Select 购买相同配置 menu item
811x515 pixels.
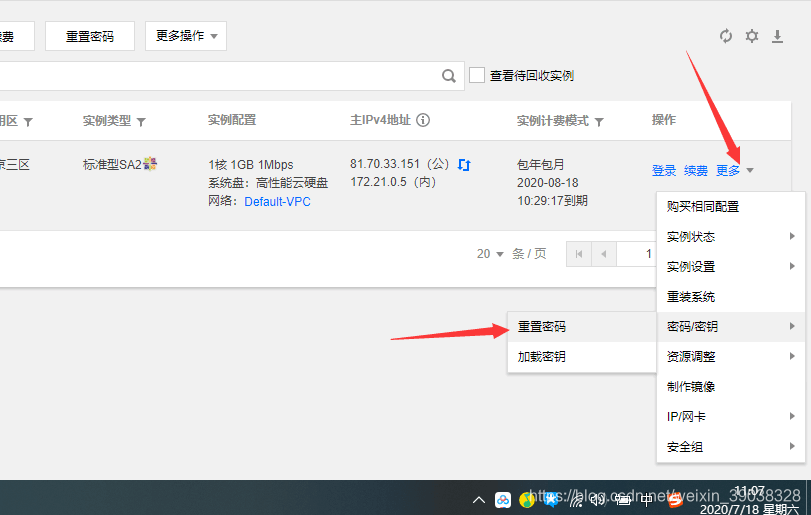[731, 207]
